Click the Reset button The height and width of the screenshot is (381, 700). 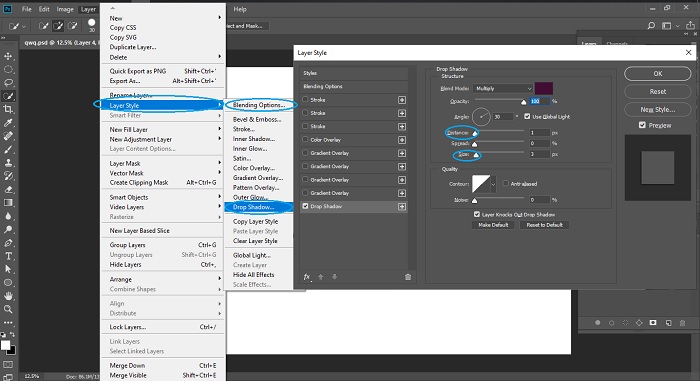(x=658, y=91)
